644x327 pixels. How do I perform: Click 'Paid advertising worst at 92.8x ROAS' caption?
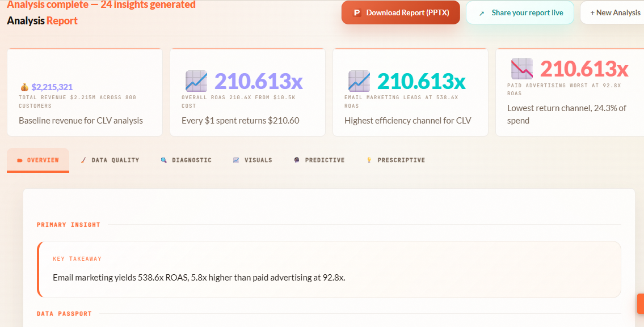[564, 90]
